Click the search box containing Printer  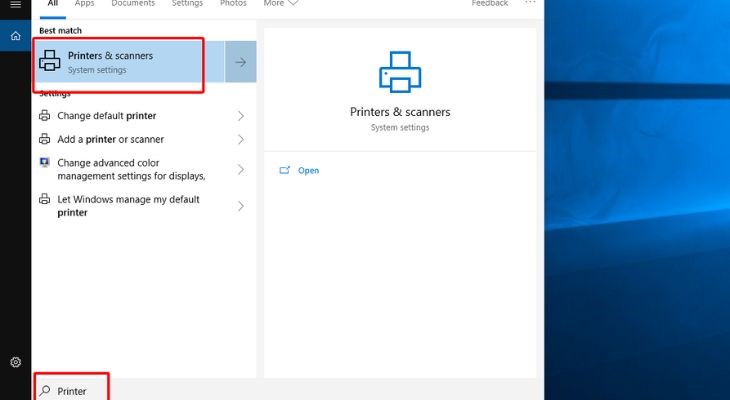point(288,391)
